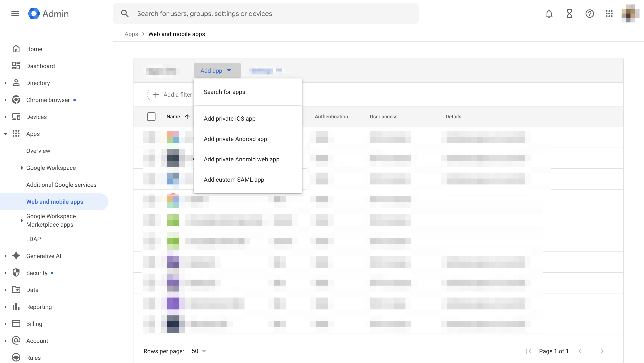Collapse the Apps section arrow
Viewport: 644px width, 363px height.
(6, 134)
